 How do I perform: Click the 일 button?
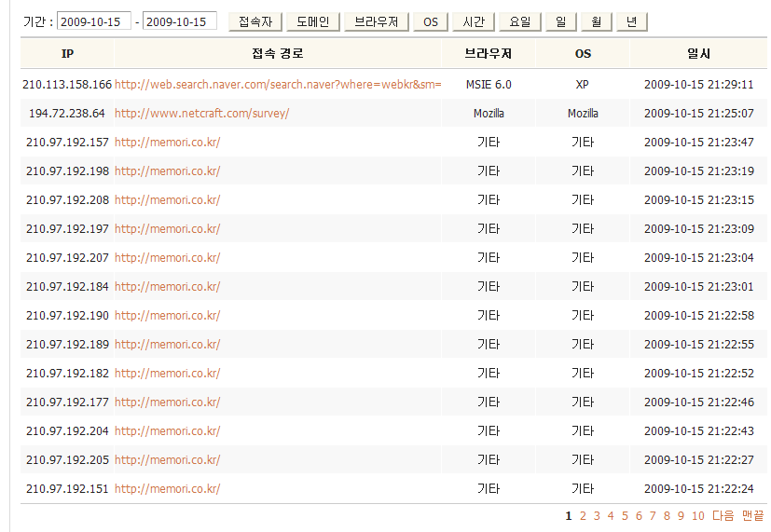559,21
